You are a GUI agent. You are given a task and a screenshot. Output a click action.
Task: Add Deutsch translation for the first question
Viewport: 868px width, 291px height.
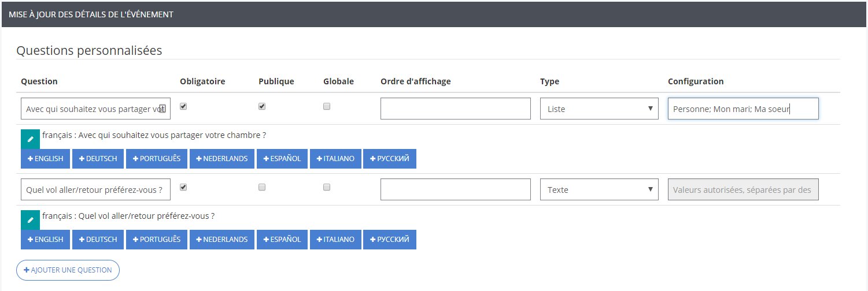98,159
